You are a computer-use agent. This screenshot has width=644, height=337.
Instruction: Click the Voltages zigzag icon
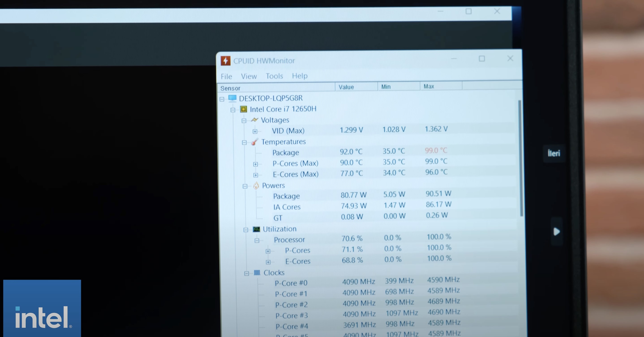255,120
